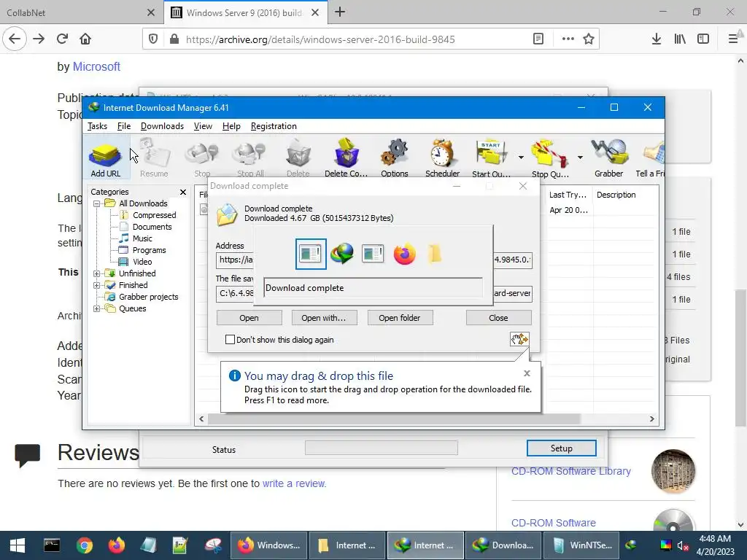
Task: Click the Tell a Friend icon
Action: pyautogui.click(x=651, y=160)
